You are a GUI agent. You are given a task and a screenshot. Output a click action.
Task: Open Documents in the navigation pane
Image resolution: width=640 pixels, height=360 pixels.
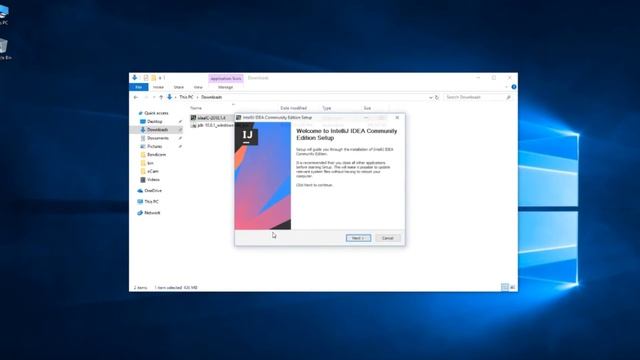(158, 138)
